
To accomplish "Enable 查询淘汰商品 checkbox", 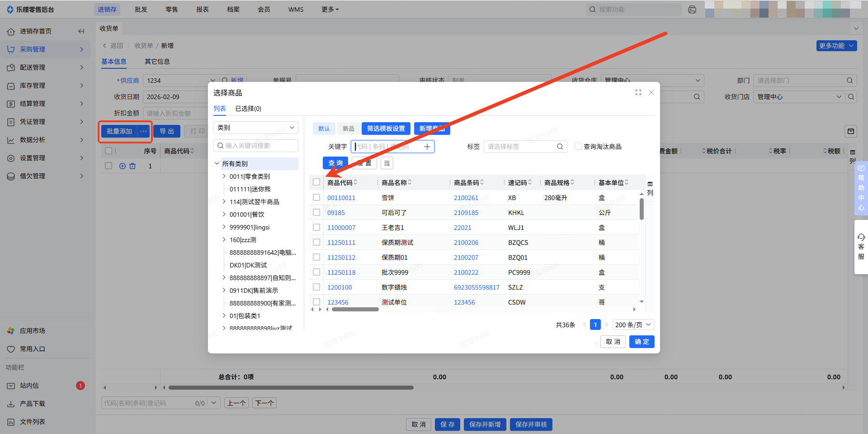I will (x=578, y=146).
